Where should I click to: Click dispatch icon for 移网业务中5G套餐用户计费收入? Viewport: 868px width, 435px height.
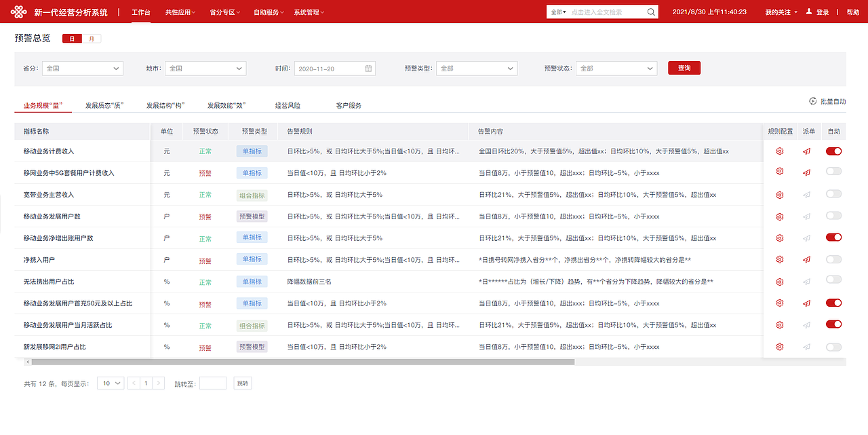(x=806, y=172)
